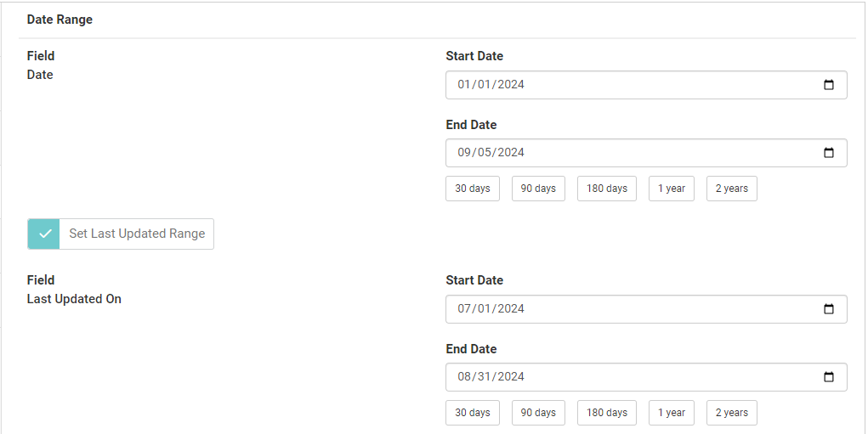Set Date range to 1 year
Screen dimensions: 868x434
click(x=672, y=189)
